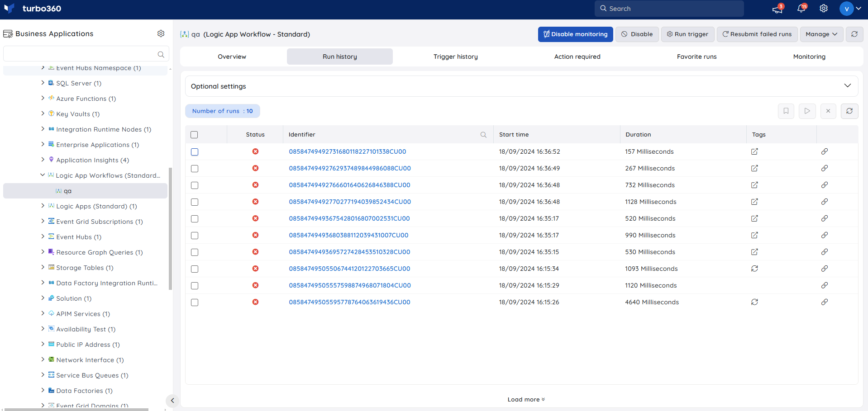Check the box for run ending 388CU00
This screenshot has height=411, width=868.
(x=195, y=185)
